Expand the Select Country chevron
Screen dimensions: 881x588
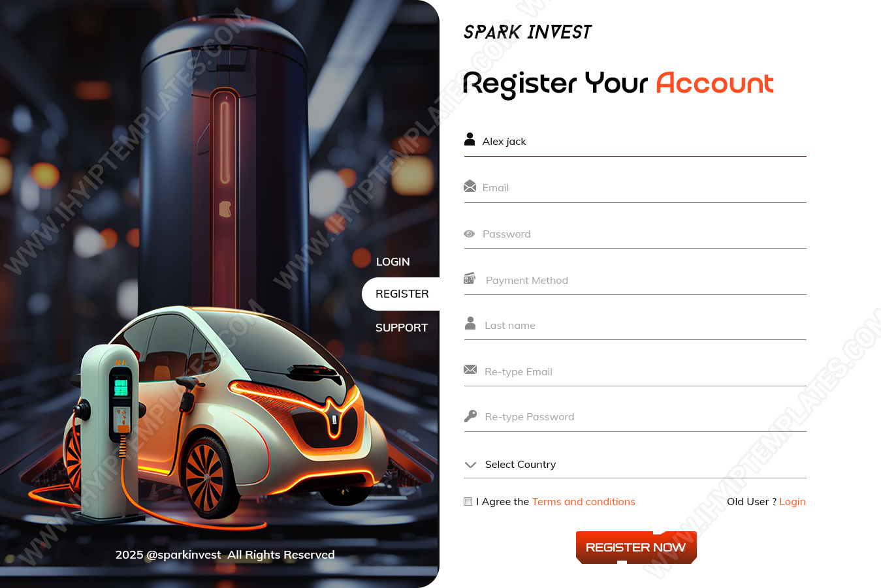click(x=470, y=465)
